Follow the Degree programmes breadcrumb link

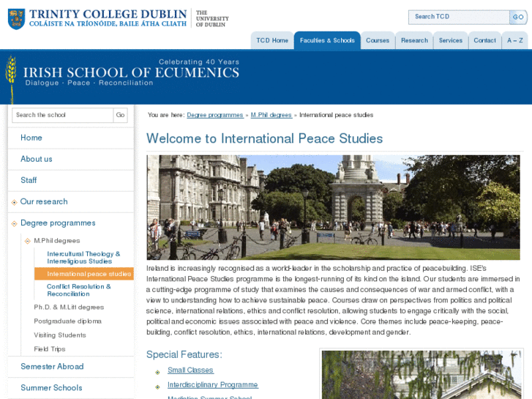click(x=215, y=115)
